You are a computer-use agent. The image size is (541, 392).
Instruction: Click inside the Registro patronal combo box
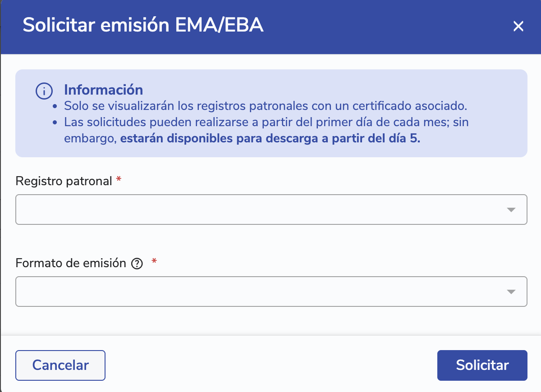point(261,210)
